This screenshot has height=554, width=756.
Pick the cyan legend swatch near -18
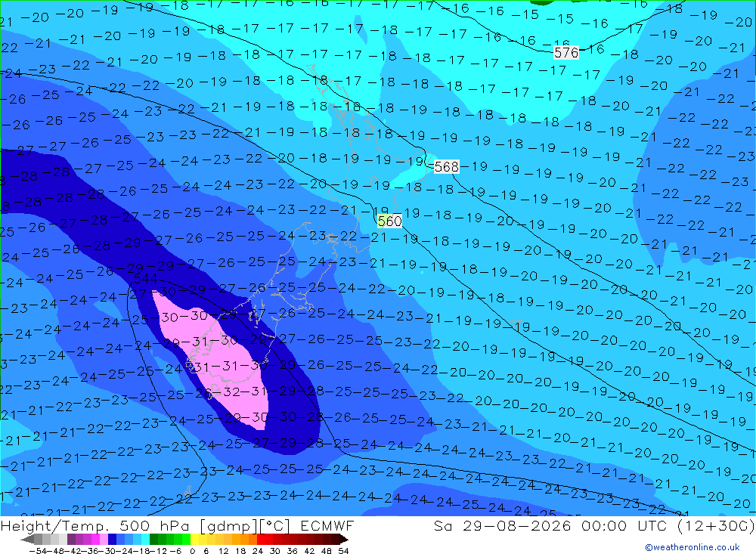pos(145,540)
